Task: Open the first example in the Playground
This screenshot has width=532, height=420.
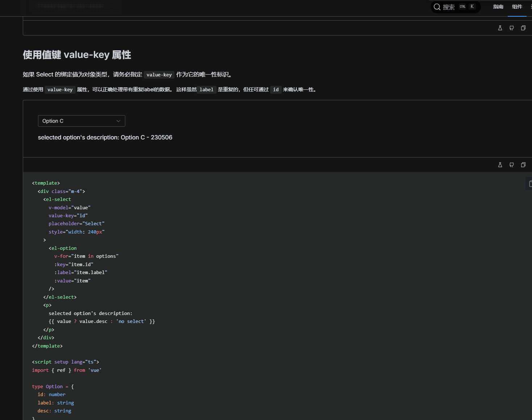Action: coord(500,28)
